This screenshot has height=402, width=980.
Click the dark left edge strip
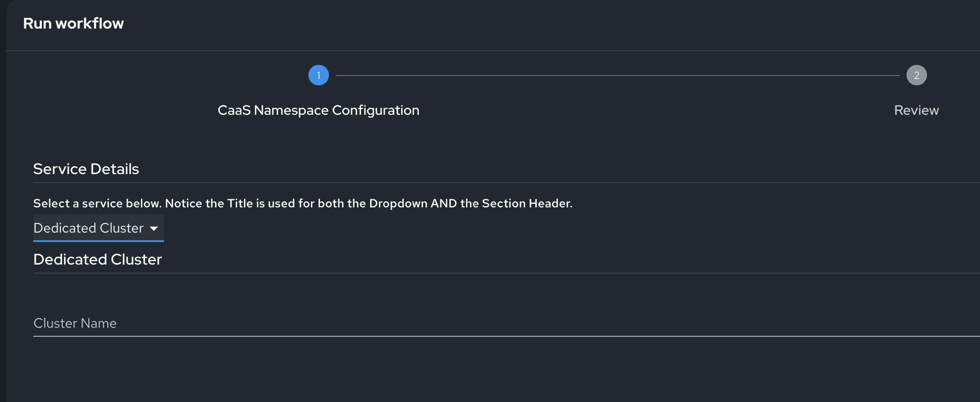pyautogui.click(x=3, y=213)
